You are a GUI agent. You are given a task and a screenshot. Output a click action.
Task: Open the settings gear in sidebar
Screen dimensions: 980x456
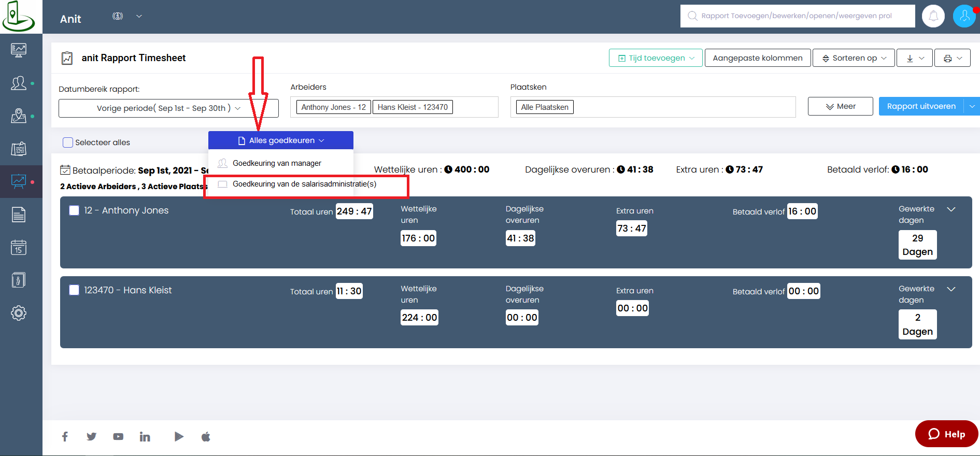point(19,313)
